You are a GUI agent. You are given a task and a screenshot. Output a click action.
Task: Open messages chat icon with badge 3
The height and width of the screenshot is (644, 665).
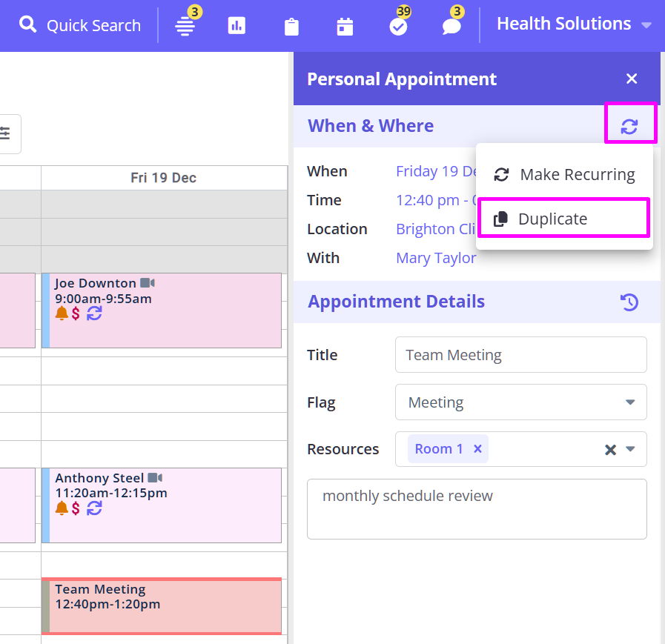[451, 27]
